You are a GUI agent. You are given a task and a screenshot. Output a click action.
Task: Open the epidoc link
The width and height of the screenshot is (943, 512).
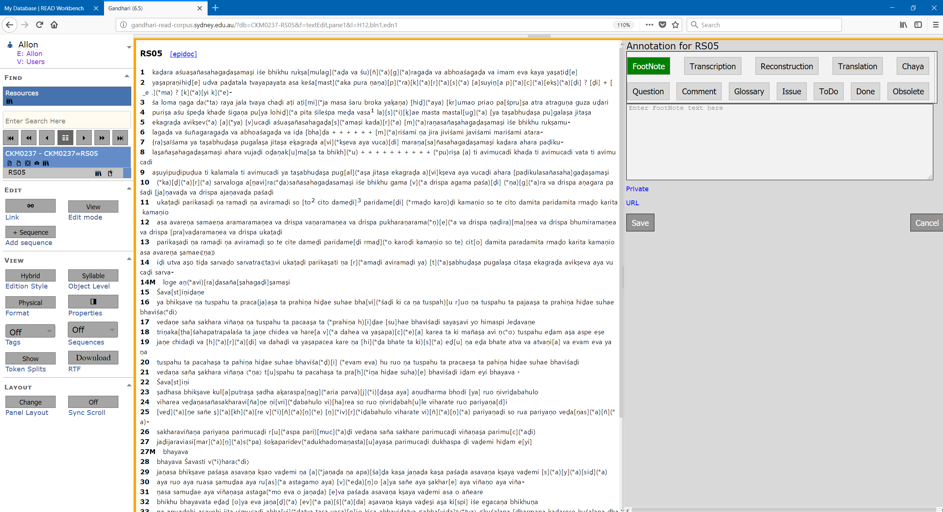click(183, 54)
